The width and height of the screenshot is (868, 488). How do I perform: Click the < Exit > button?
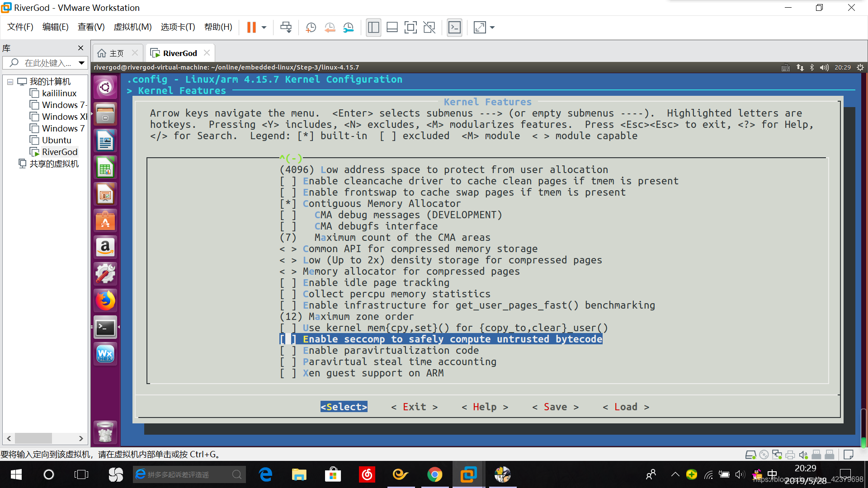tap(414, 407)
